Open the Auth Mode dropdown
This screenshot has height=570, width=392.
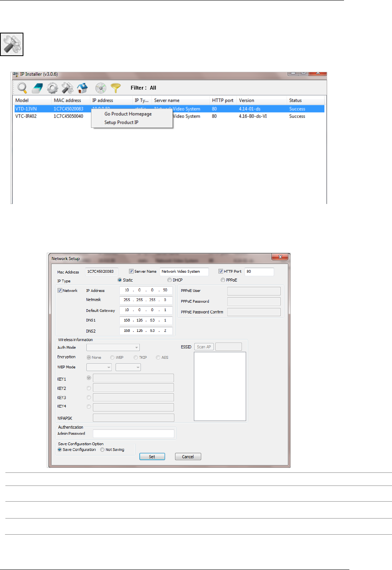pos(113,347)
